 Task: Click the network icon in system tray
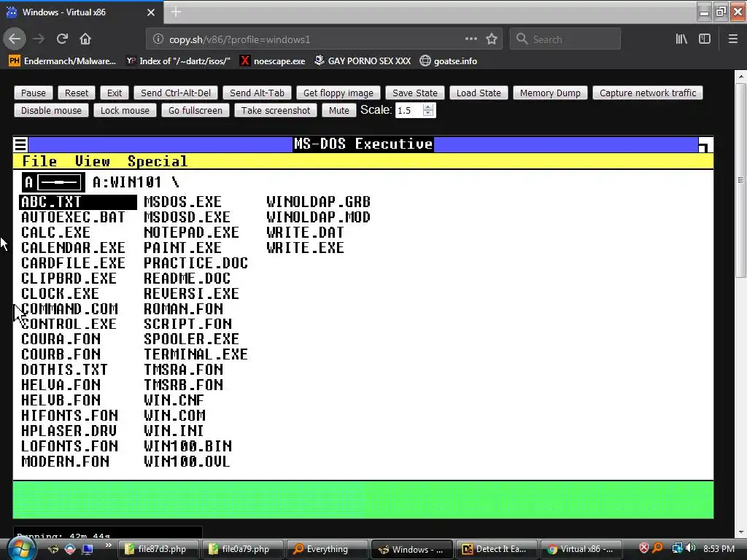678,548
